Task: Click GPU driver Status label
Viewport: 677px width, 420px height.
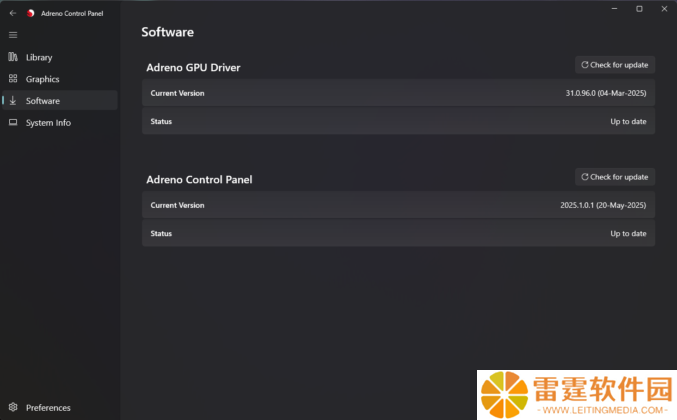Action: pos(161,122)
